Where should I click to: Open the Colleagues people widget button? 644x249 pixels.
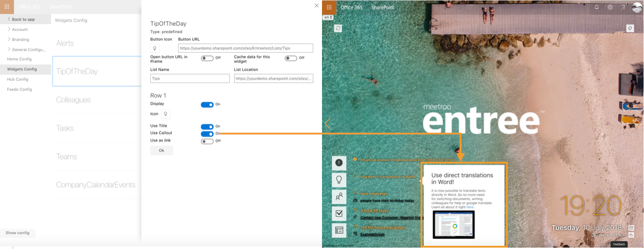339,197
